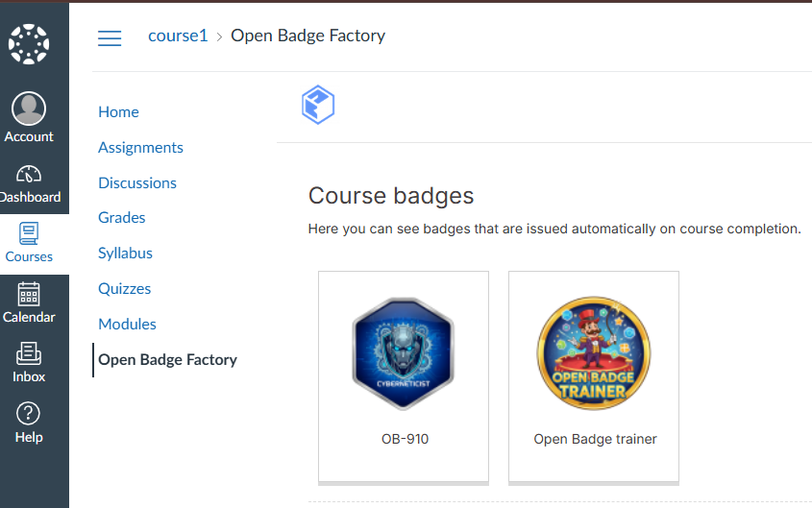Screen dimensions: 812x508
Task: Open the Calendar
Action: [29, 303]
